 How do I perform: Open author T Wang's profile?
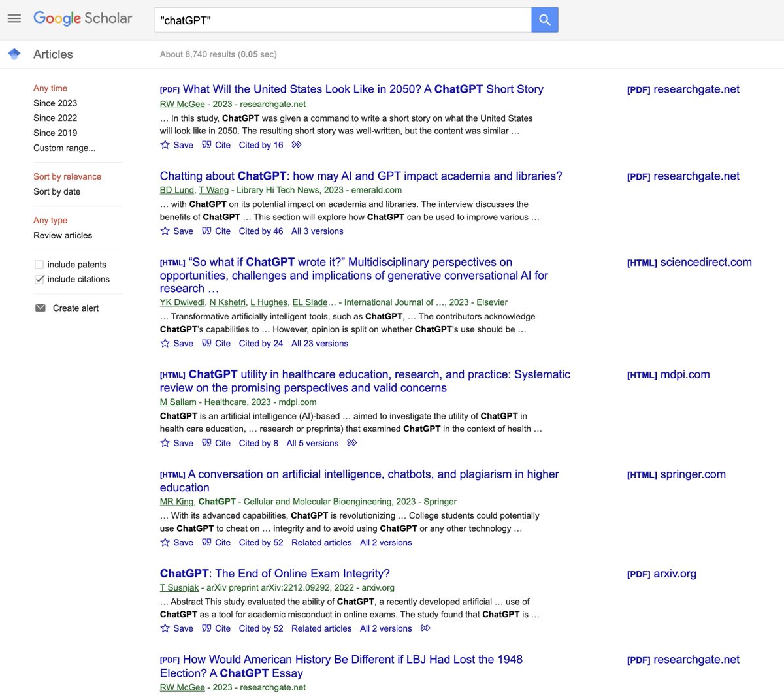tap(214, 190)
